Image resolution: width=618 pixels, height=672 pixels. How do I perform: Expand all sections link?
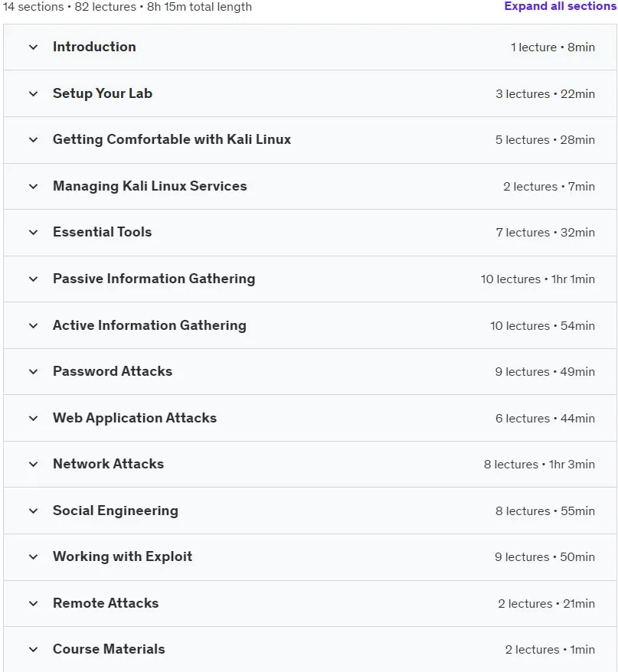560,6
